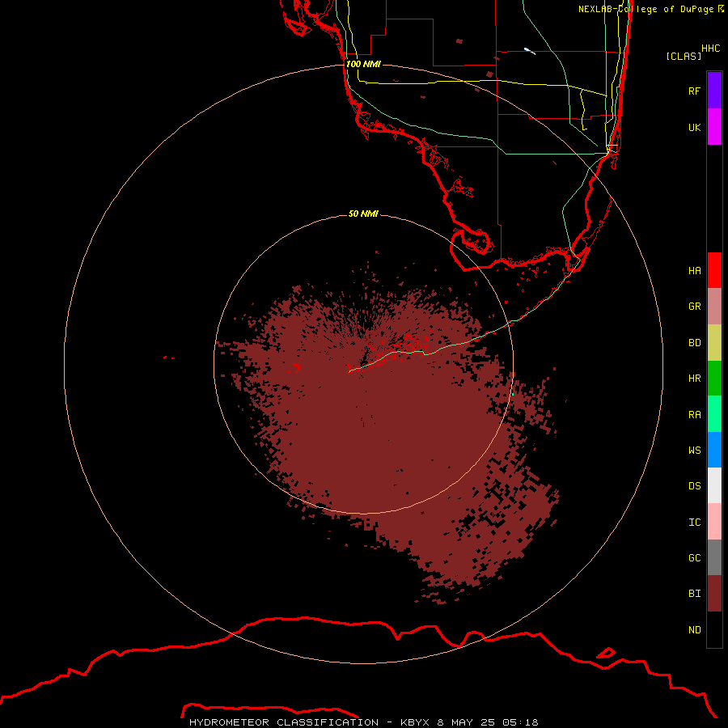728x728 pixels.
Task: Click the DS white legend swatch
Action: (x=714, y=485)
